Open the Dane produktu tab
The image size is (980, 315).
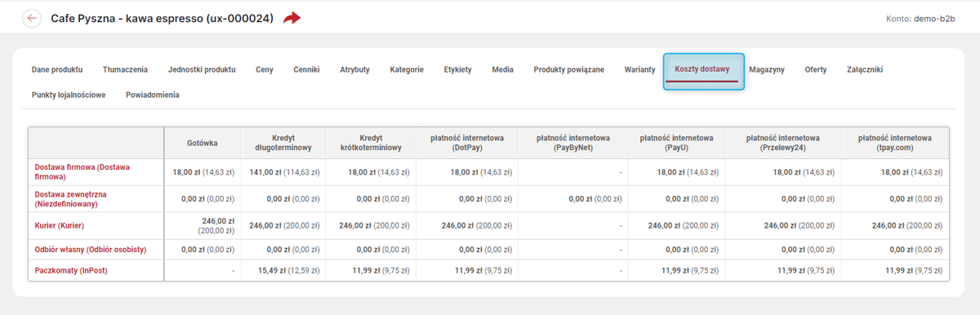click(x=57, y=70)
